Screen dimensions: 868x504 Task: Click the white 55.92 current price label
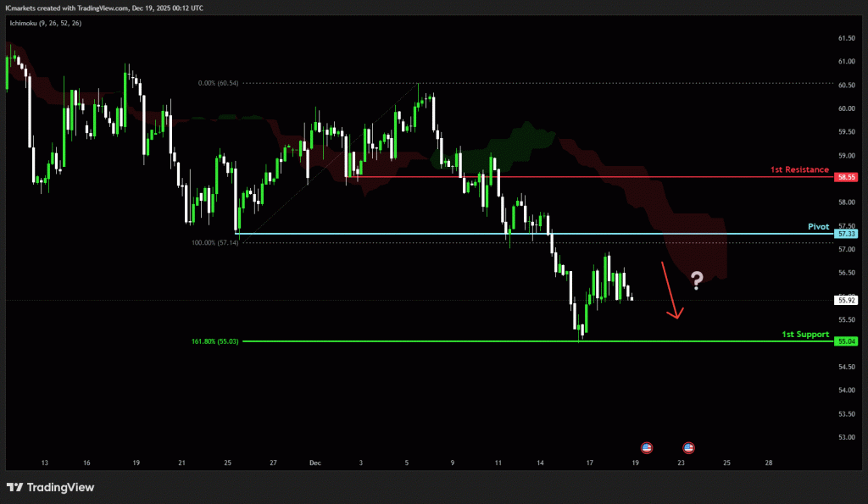[844, 300]
